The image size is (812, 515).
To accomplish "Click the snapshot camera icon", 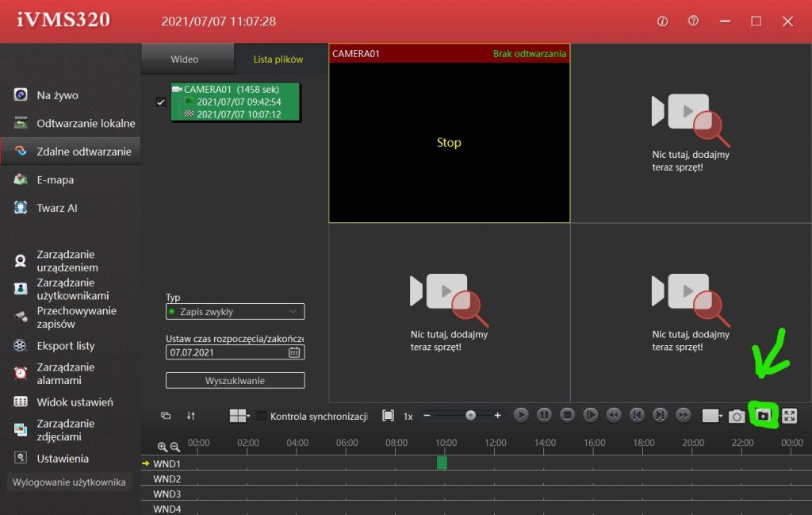I will (737, 416).
